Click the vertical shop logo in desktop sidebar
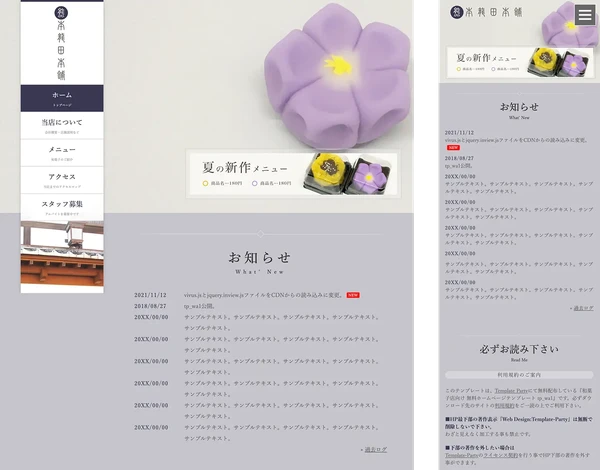 tap(61, 43)
